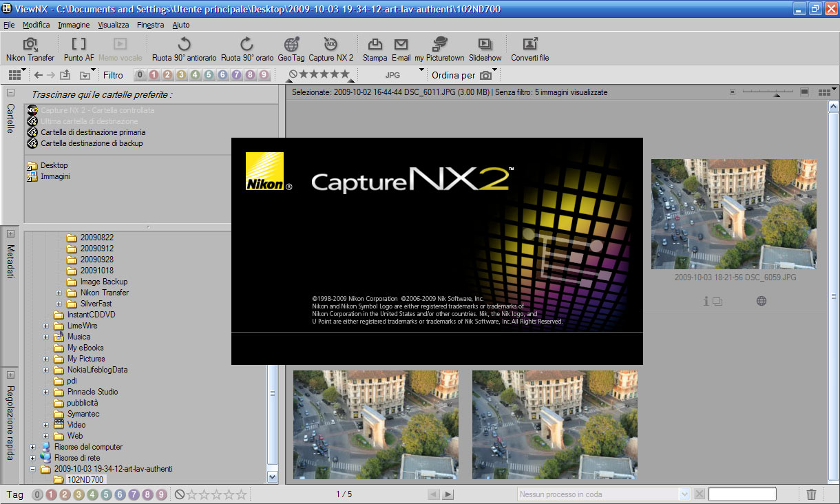Image resolution: width=840 pixels, height=504 pixels.
Task: Open the Immagine menu
Action: pyautogui.click(x=74, y=25)
